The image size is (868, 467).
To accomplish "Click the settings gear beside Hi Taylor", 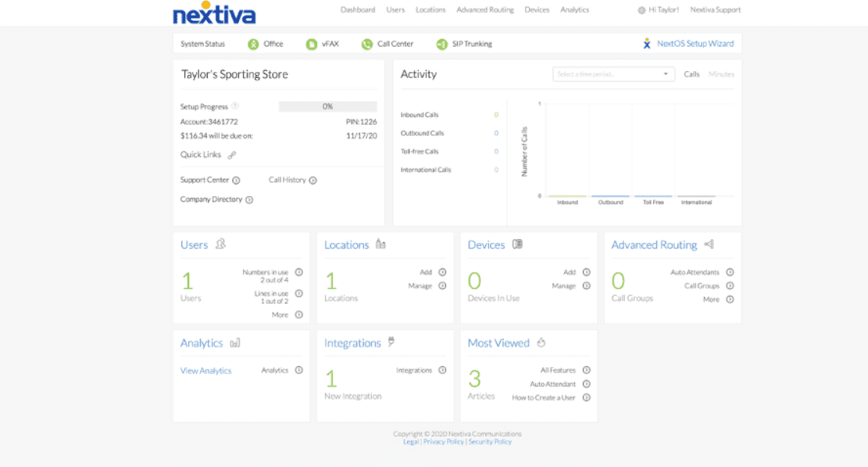I will coord(641,10).
